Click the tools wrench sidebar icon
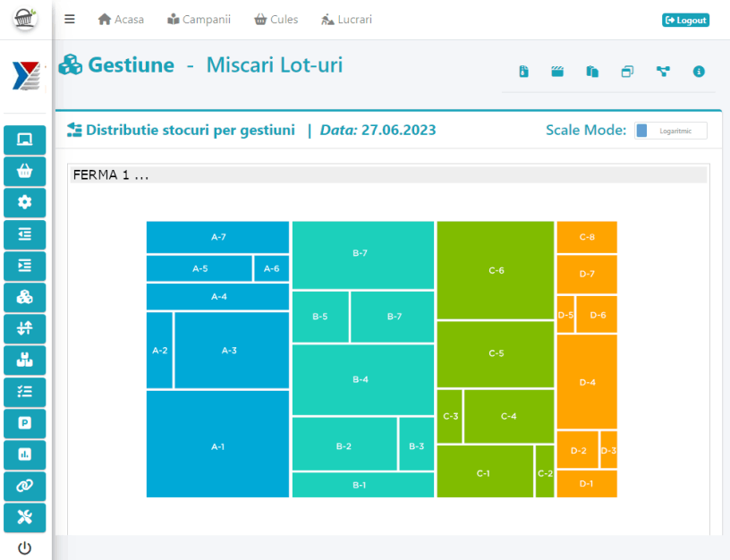 point(25,516)
